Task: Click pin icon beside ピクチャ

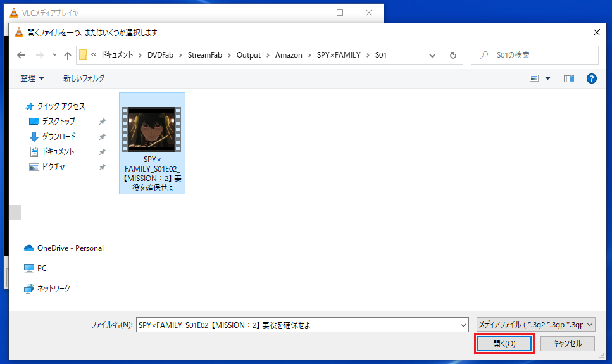Action: [x=103, y=167]
